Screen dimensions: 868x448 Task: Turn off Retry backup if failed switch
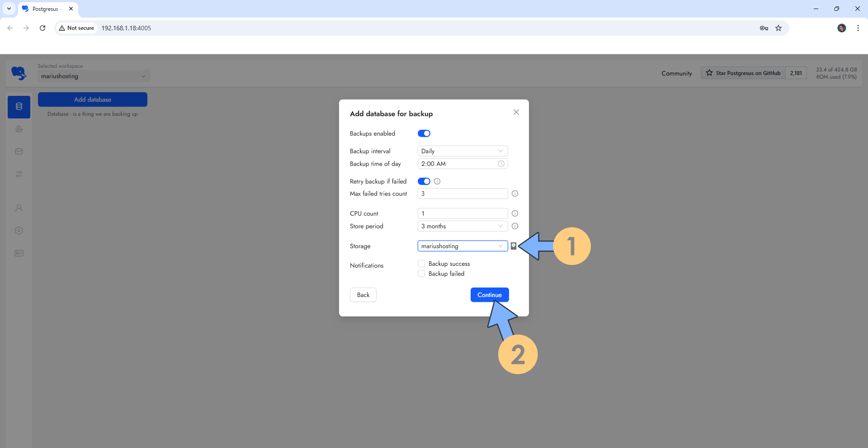(424, 181)
